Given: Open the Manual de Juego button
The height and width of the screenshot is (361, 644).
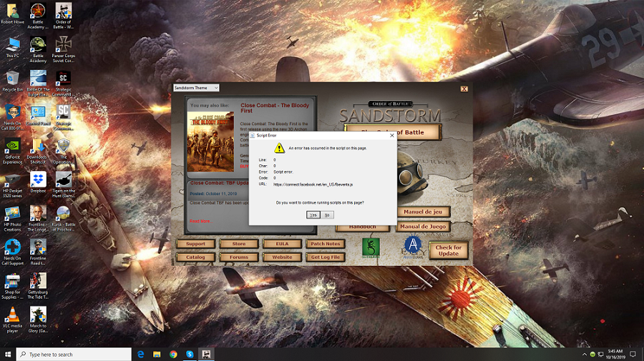Looking at the screenshot, I should tap(423, 227).
